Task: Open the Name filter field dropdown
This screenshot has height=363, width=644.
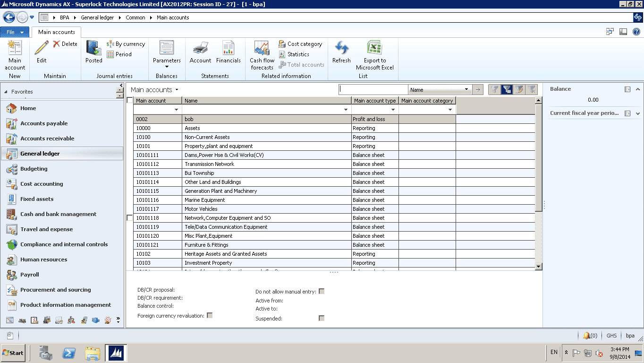Action: [466, 90]
